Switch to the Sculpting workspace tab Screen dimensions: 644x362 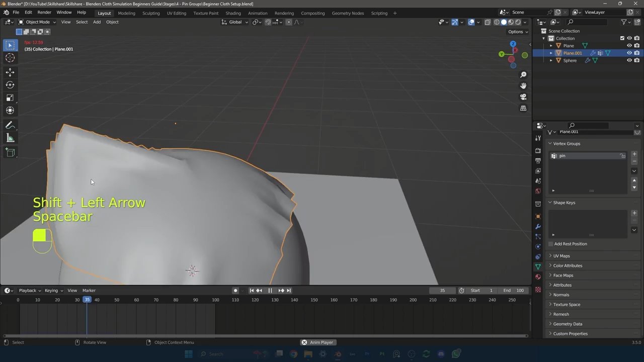(151, 13)
